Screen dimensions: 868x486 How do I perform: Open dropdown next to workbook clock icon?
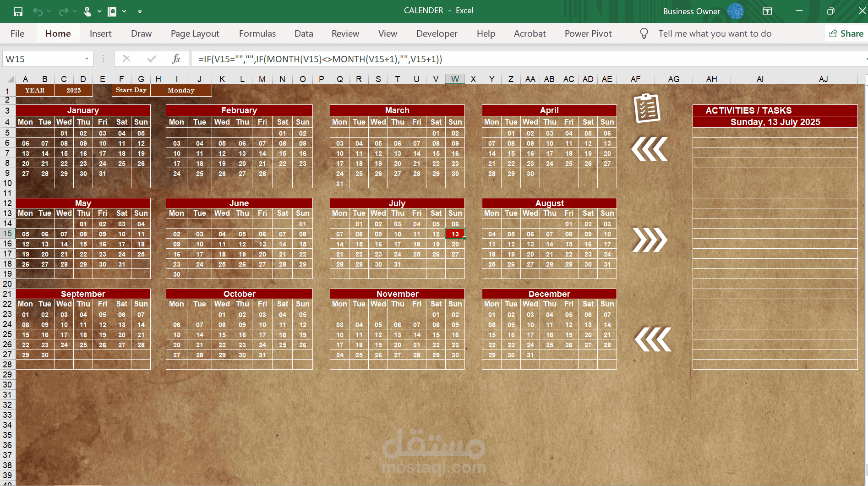124,11
